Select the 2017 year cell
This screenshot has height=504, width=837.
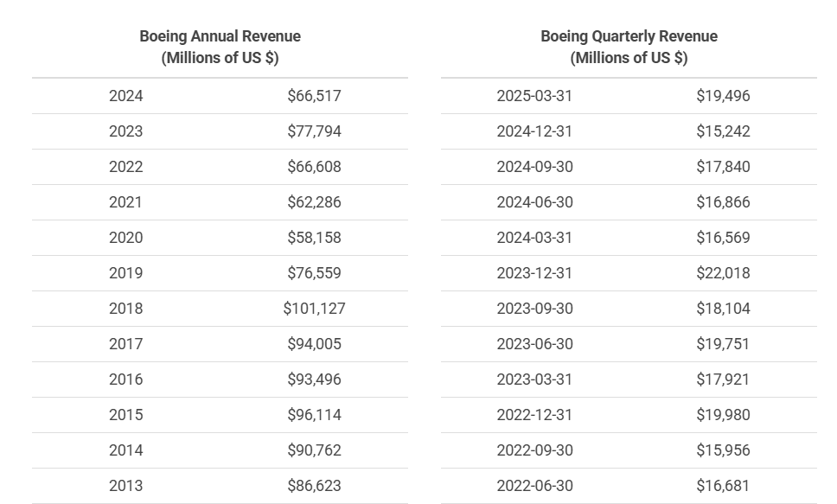coord(126,344)
